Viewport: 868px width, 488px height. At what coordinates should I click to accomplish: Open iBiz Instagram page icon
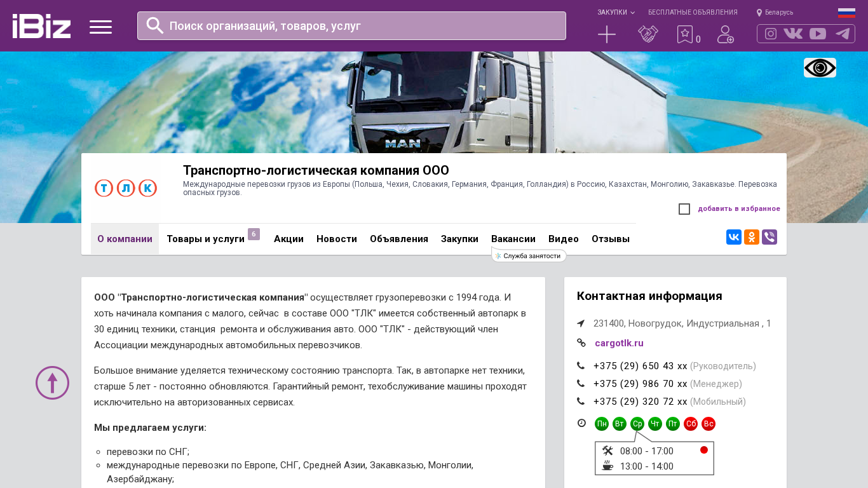(x=771, y=34)
